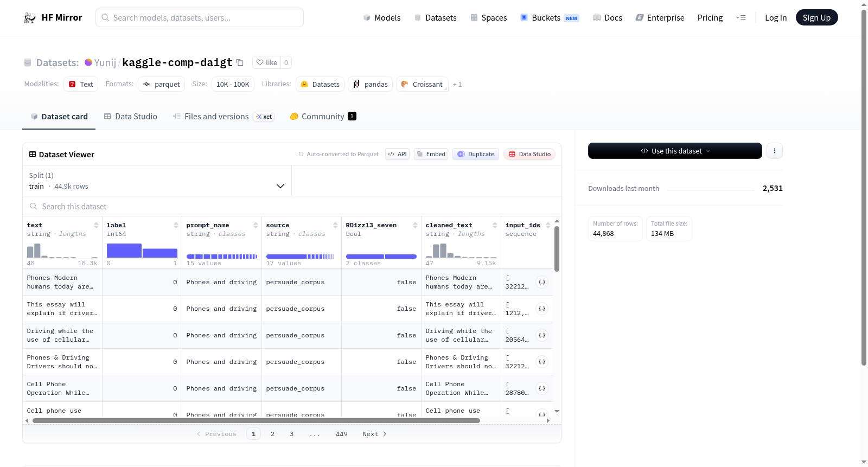
Task: Show the additional libraries +1
Action: point(457,85)
